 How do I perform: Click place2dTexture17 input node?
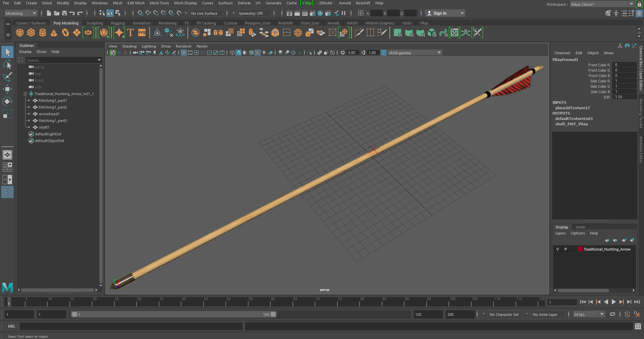pyautogui.click(x=573, y=108)
